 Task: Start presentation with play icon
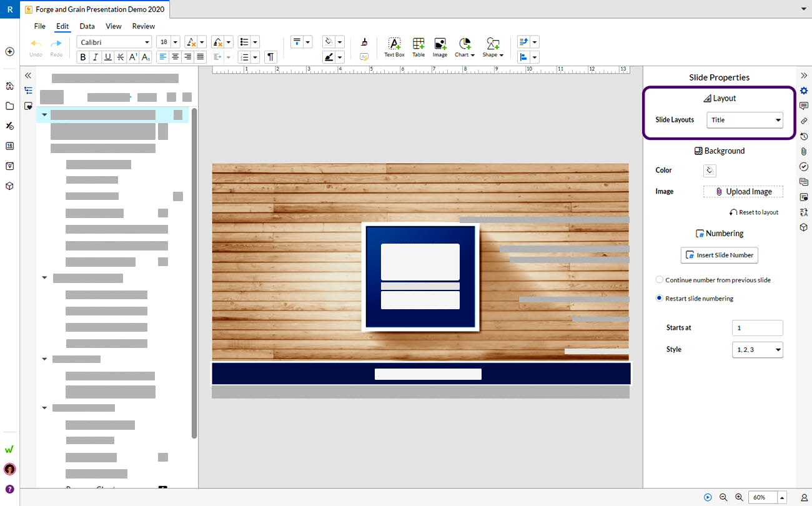tap(708, 497)
